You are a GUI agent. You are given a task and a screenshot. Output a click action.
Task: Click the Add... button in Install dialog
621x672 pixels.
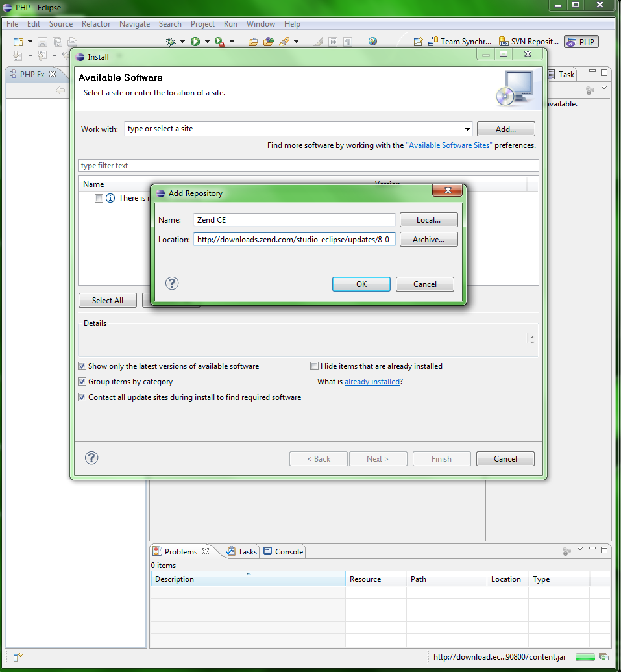[x=505, y=129]
